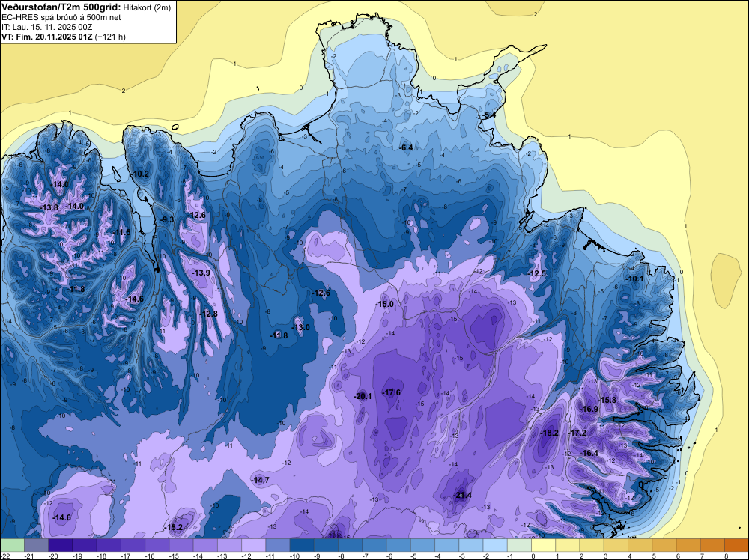Click the -14.7 temperature label

pos(261,481)
